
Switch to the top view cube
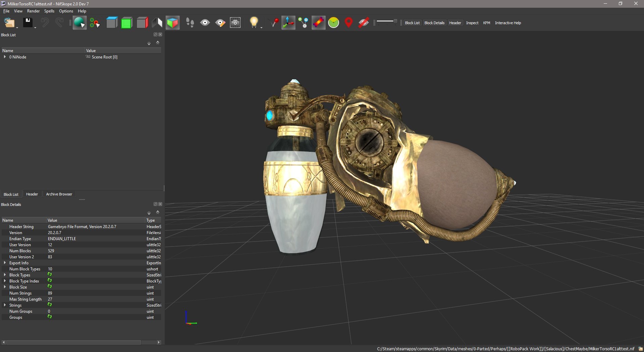tap(112, 23)
